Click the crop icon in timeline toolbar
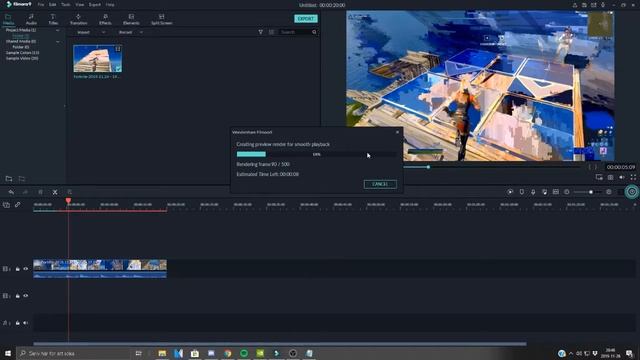The height and width of the screenshot is (360, 640). (70, 192)
